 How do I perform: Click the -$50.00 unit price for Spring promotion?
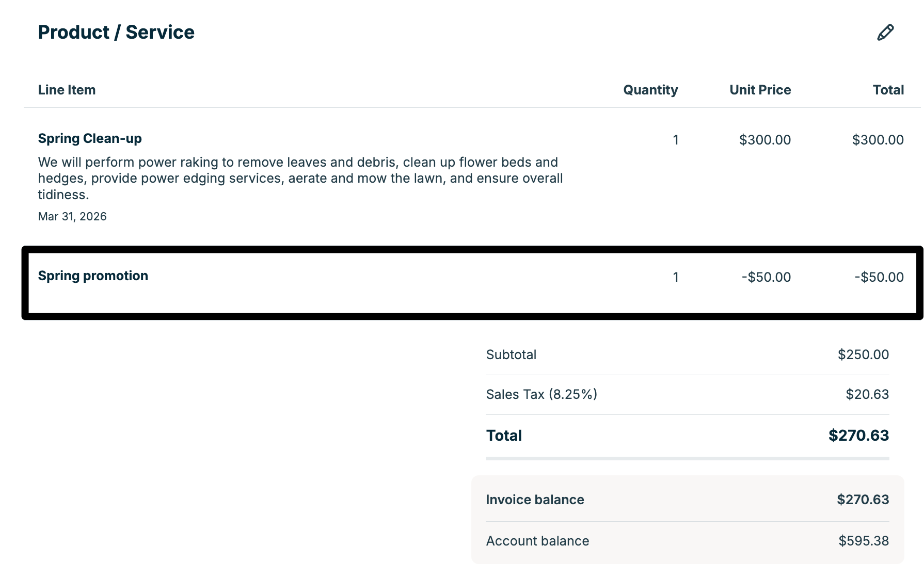point(766,277)
